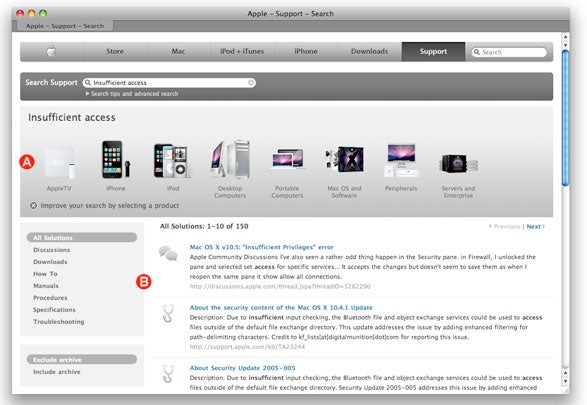Click the AppleTV label under product image
This screenshot has width=587, height=405.
(x=59, y=188)
